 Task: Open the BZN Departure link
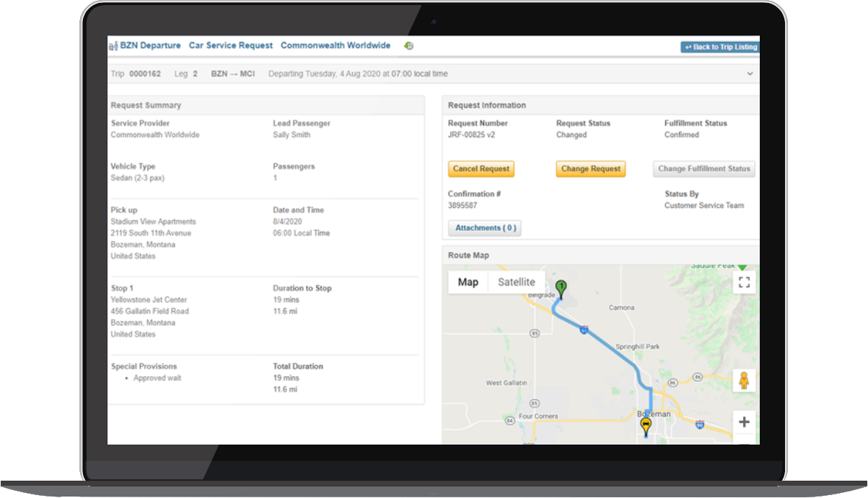point(150,45)
